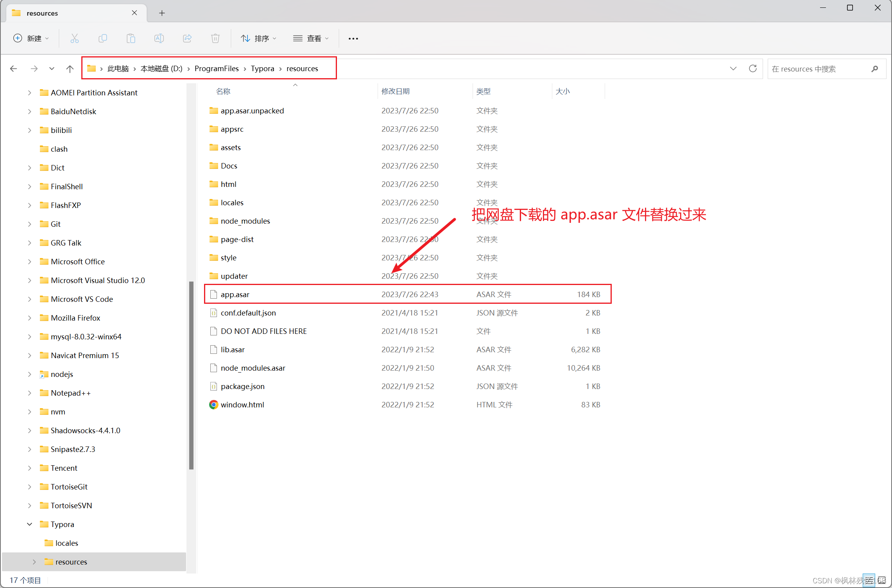Select the node_modules folder
This screenshot has width=892, height=588.
(x=245, y=221)
